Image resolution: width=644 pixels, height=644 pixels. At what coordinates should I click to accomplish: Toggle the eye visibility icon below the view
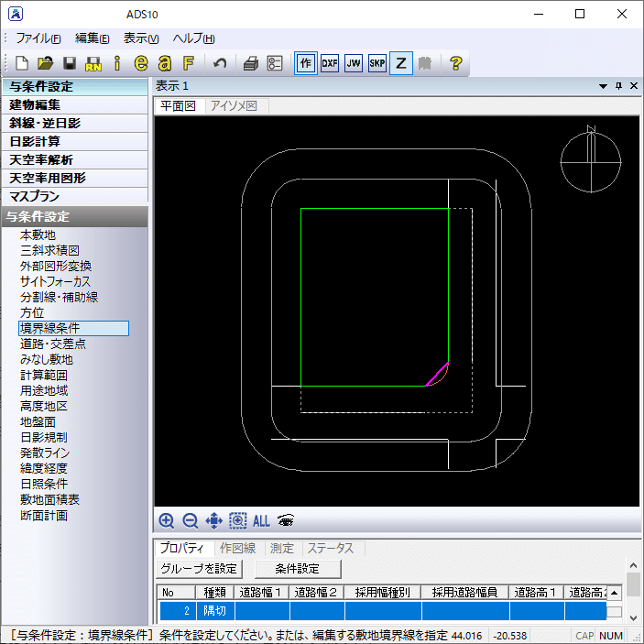click(286, 520)
